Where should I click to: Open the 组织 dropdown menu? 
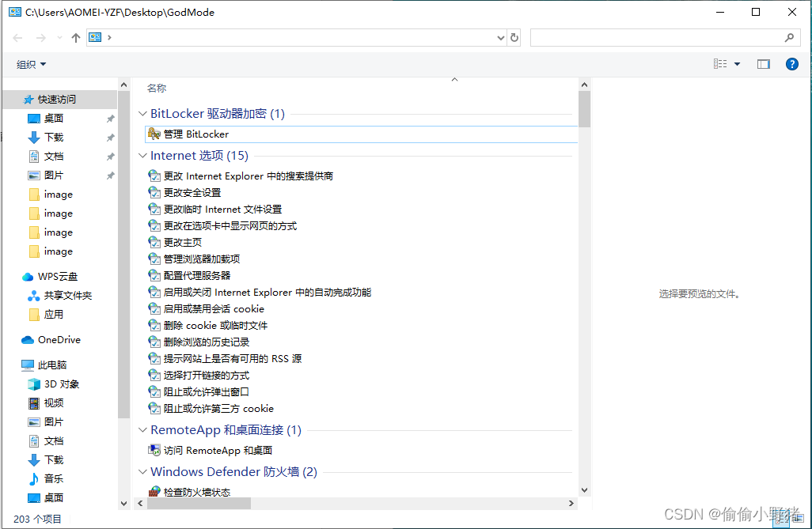(x=31, y=64)
